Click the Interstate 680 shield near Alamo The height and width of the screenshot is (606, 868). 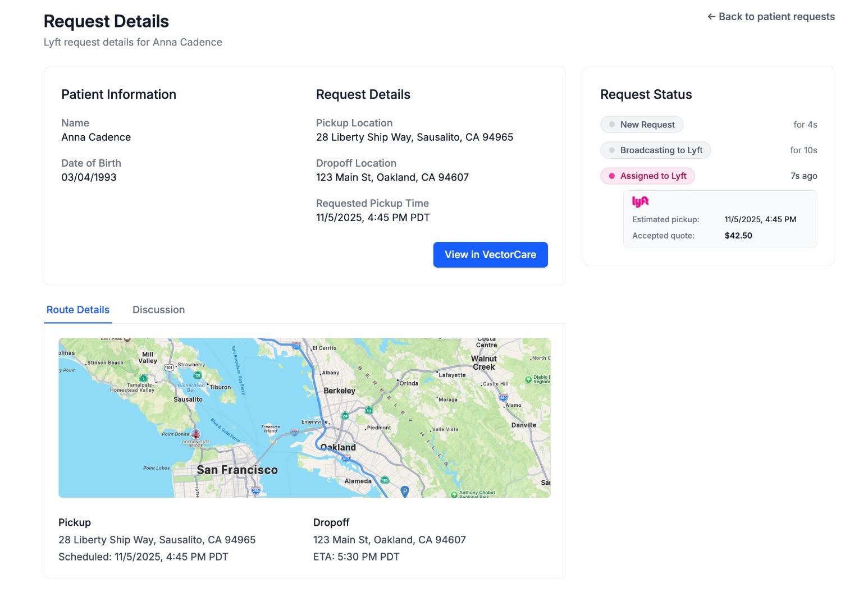(x=503, y=397)
